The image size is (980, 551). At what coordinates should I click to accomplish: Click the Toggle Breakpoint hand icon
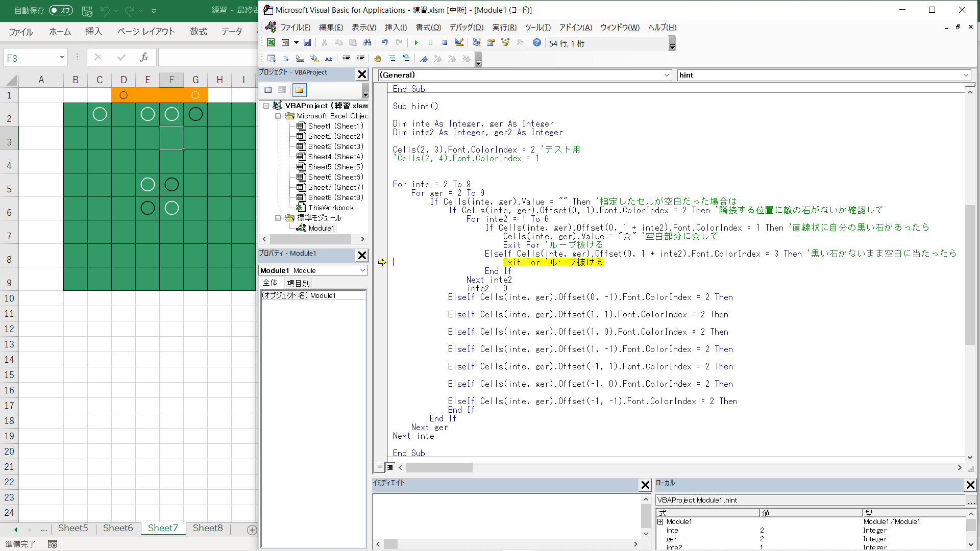378,59
